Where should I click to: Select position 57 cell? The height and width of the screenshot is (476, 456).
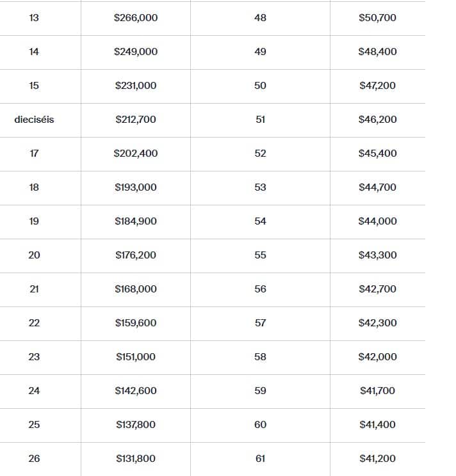(x=260, y=323)
